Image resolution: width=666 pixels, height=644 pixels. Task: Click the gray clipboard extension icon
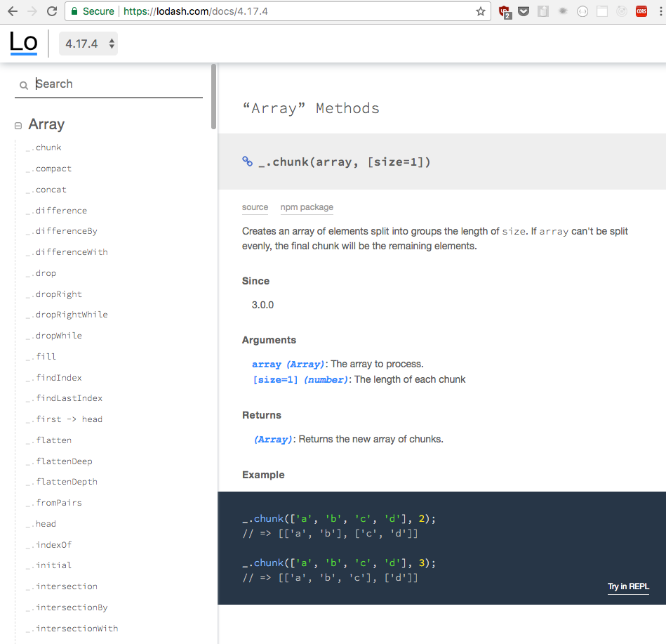(542, 11)
